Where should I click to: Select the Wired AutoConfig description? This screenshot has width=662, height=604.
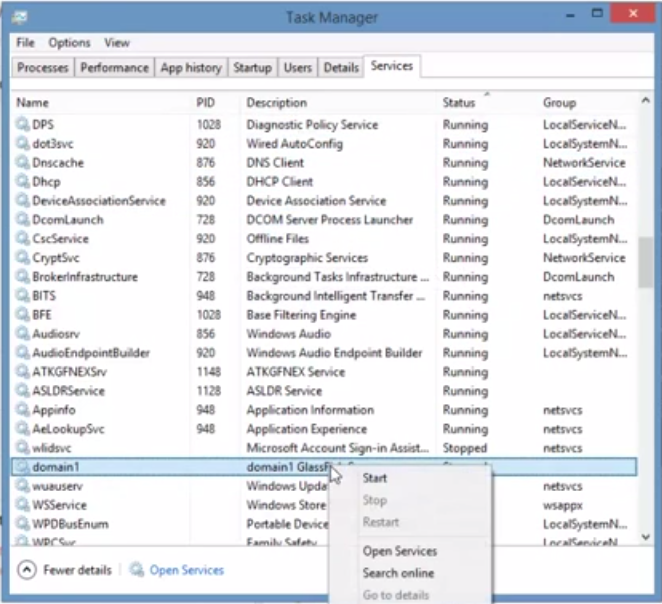click(294, 144)
